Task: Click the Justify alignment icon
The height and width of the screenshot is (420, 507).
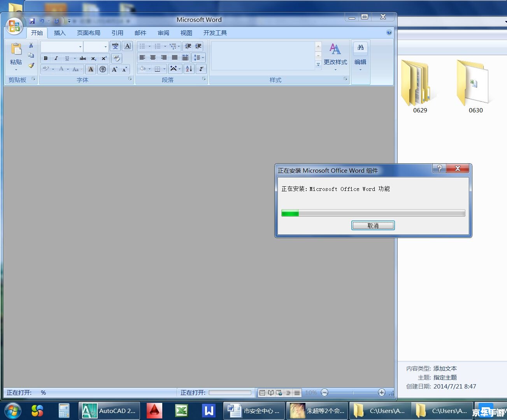Action: click(175, 58)
